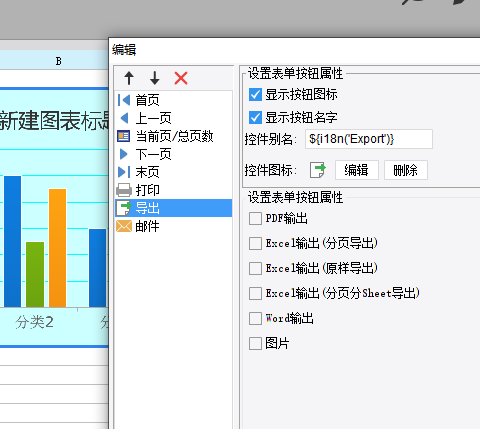Select highlighted 导出 row text
The image size is (480, 429).
(147, 208)
